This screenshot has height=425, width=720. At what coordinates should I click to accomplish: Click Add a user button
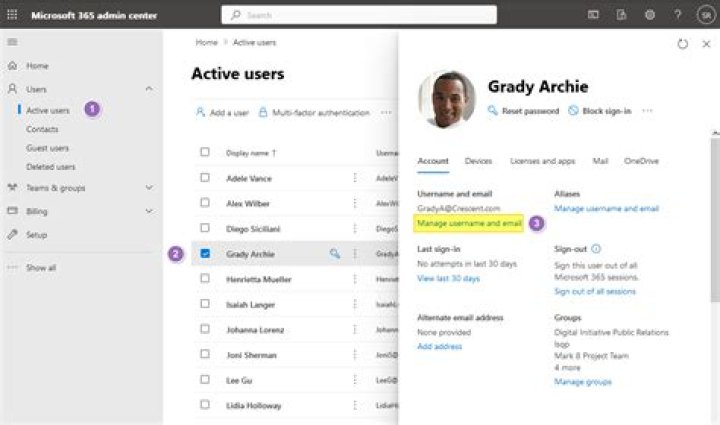point(222,112)
